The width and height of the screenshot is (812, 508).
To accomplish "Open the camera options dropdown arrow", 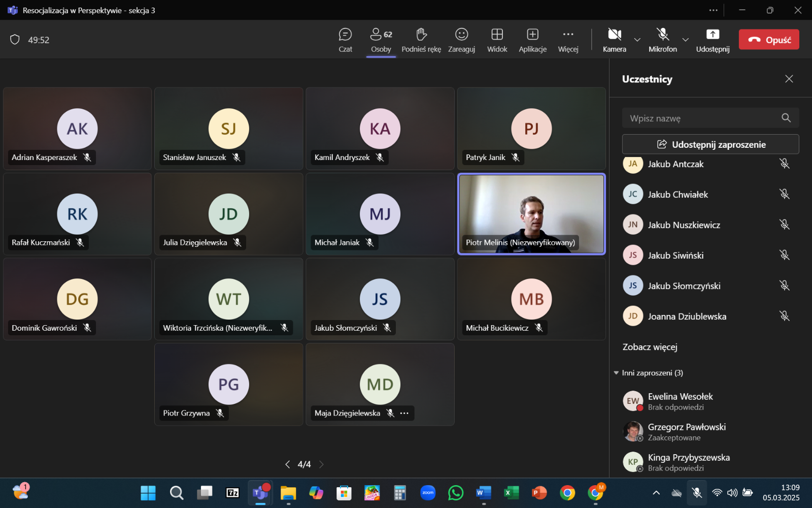I will [x=637, y=40].
